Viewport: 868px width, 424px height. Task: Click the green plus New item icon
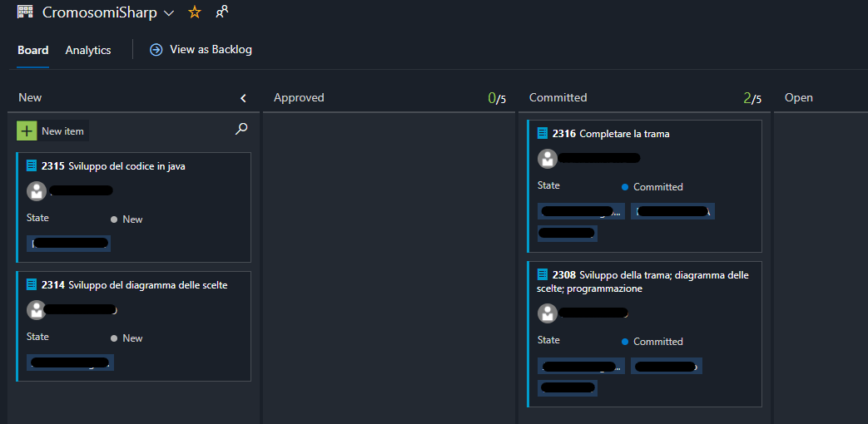(x=27, y=131)
